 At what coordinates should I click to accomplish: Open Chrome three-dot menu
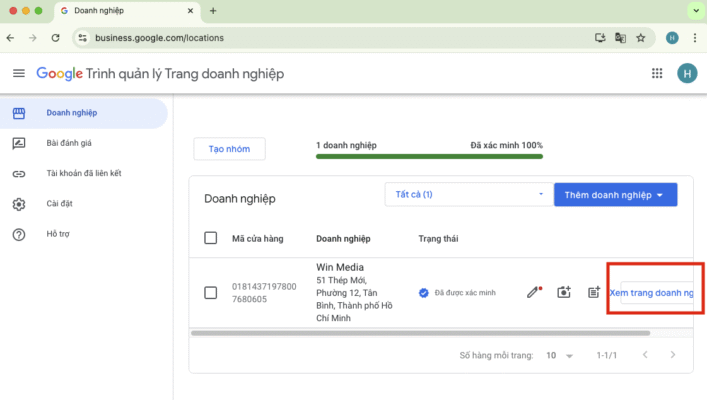(695, 38)
